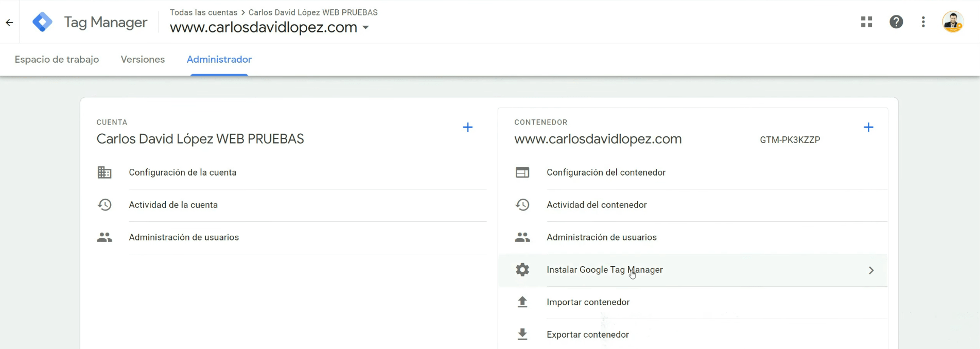Click the account users people icon
Viewport: 980px width, 349px height.
tap(104, 237)
